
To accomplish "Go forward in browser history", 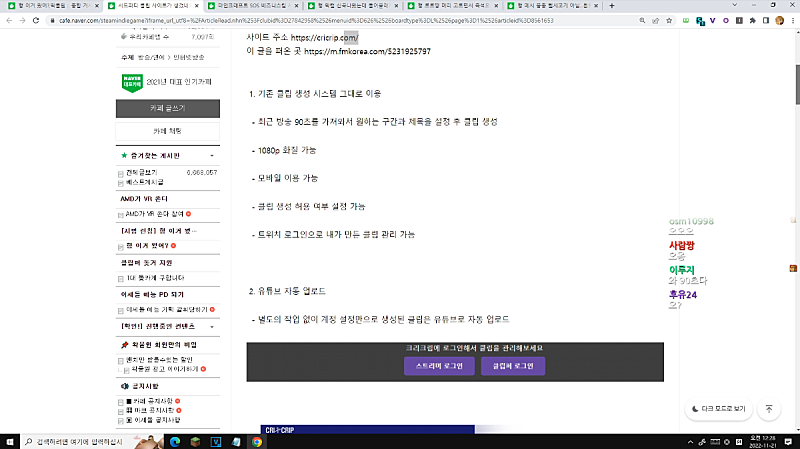I will pyautogui.click(x=22, y=20).
